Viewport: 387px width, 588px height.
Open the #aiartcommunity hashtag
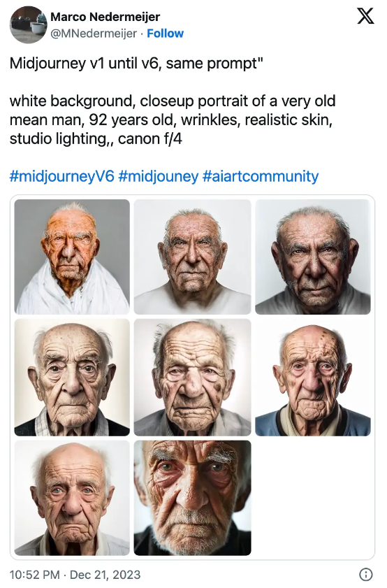[261, 176]
